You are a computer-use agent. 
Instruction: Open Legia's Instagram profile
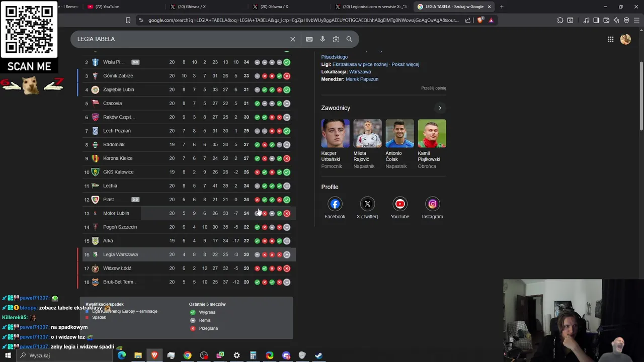click(432, 208)
